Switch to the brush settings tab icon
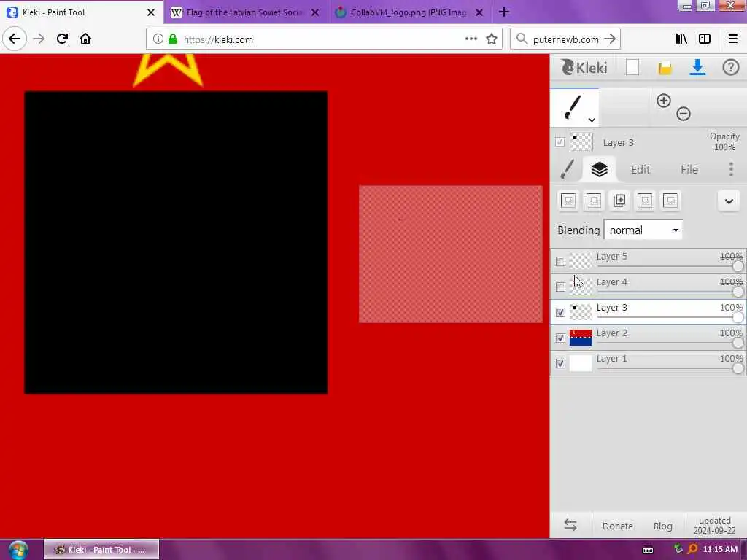The height and width of the screenshot is (560, 747). point(567,169)
